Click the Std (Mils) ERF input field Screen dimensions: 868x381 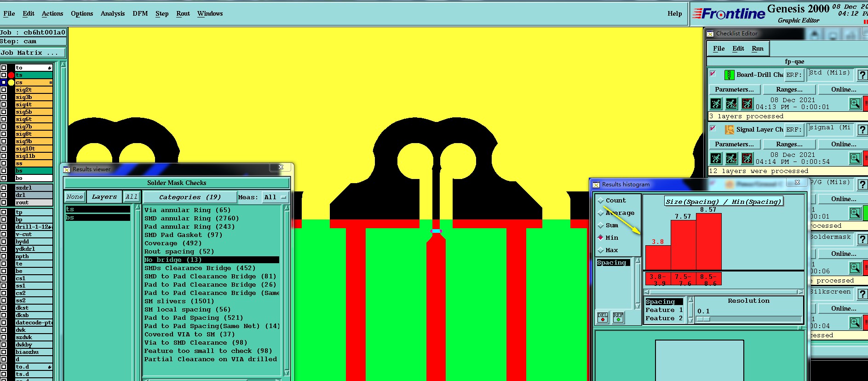pos(830,75)
